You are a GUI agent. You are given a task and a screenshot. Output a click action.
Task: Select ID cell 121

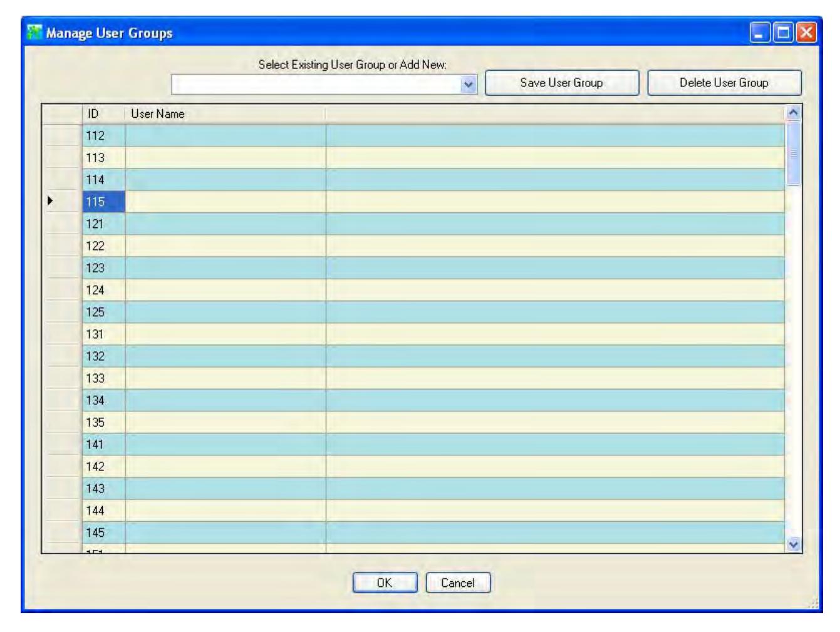(104, 224)
